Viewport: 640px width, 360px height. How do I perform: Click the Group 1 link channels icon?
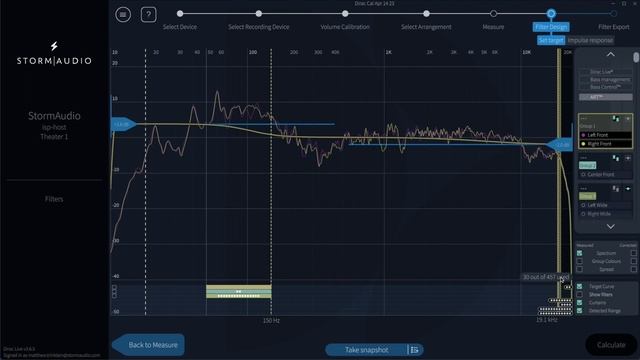click(x=616, y=119)
